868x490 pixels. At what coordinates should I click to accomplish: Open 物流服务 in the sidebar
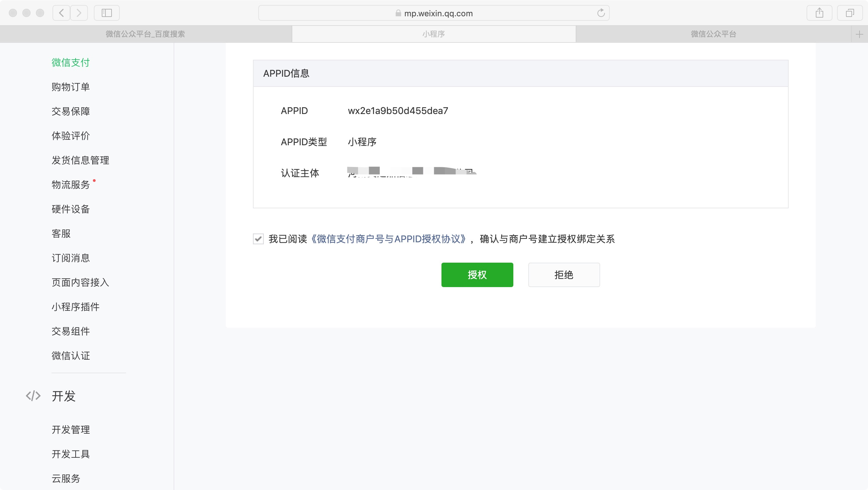pos(71,185)
